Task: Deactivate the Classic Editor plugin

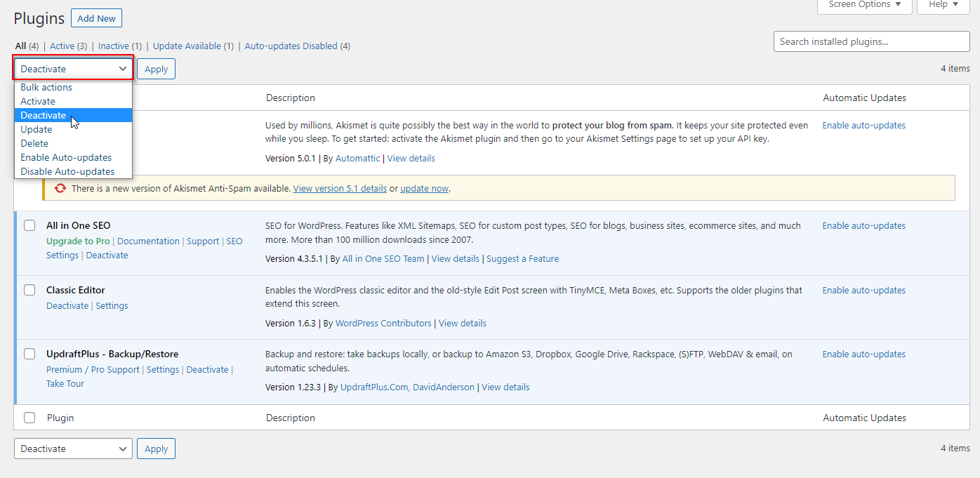Action: coord(67,306)
